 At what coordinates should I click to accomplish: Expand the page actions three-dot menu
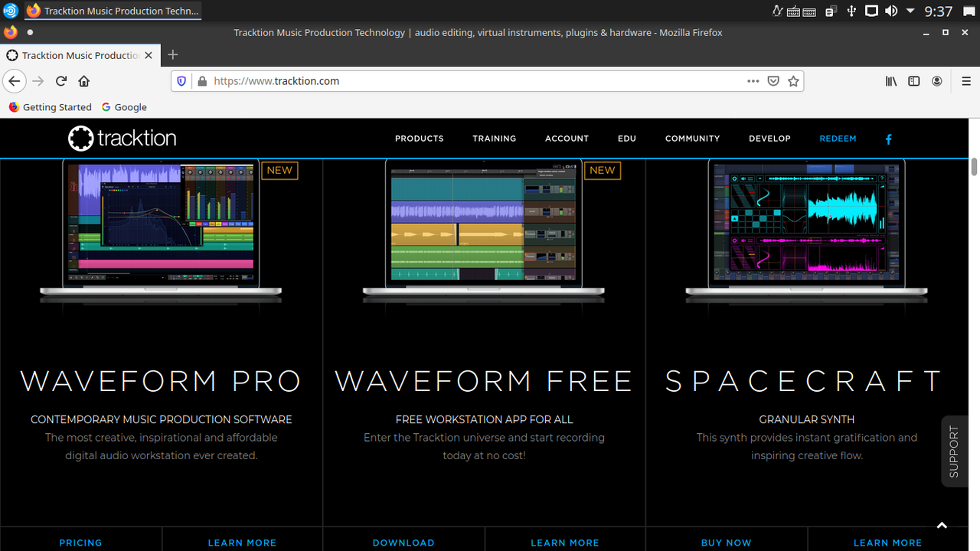click(x=753, y=80)
